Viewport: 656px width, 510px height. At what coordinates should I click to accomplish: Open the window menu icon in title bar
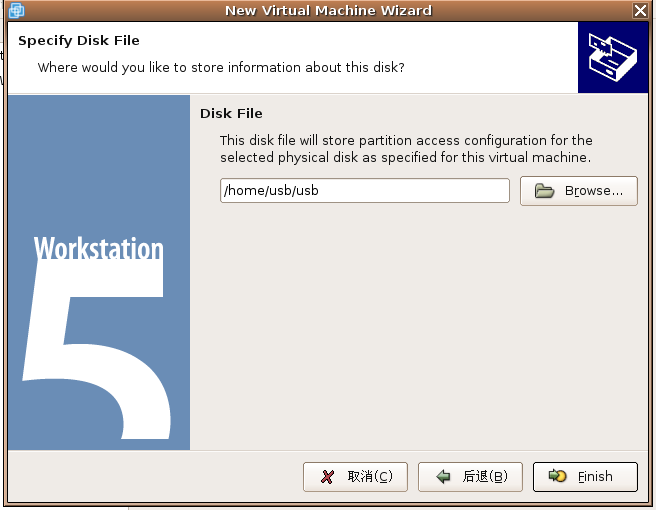click(x=17, y=10)
